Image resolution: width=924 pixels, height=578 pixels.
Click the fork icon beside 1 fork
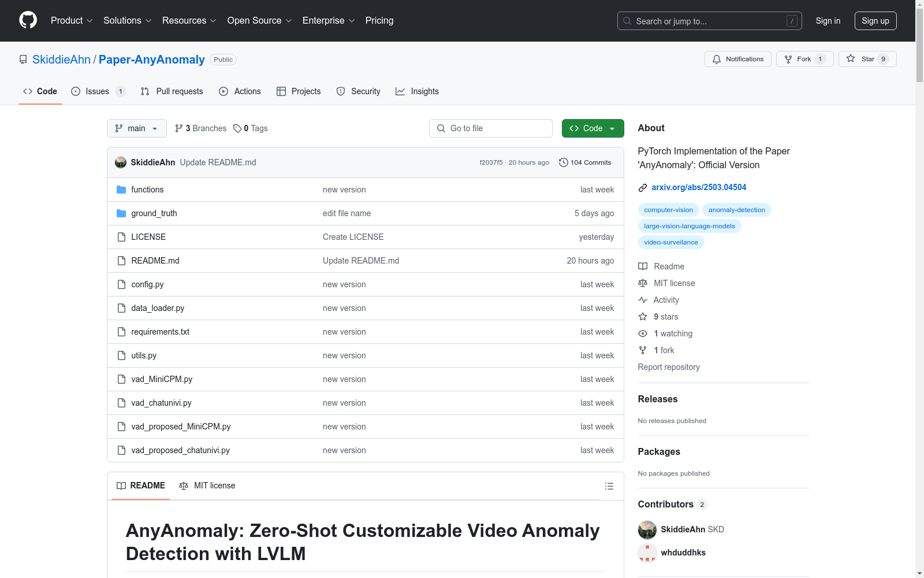643,350
